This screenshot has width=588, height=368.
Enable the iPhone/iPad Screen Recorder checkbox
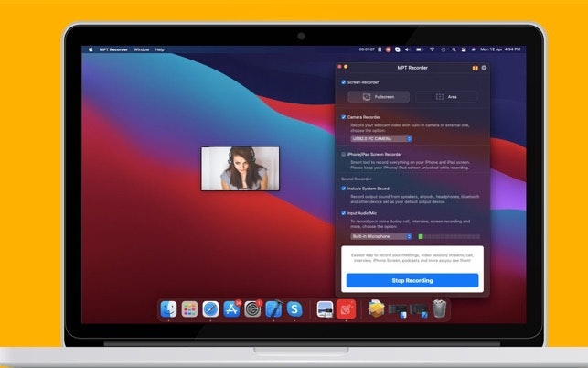point(344,155)
